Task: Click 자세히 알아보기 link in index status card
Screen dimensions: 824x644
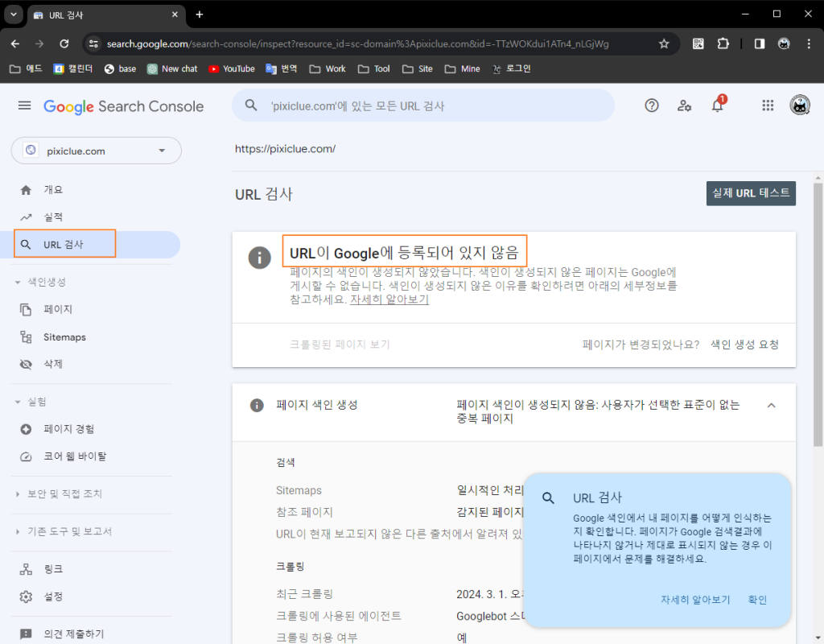Action: tap(389, 299)
